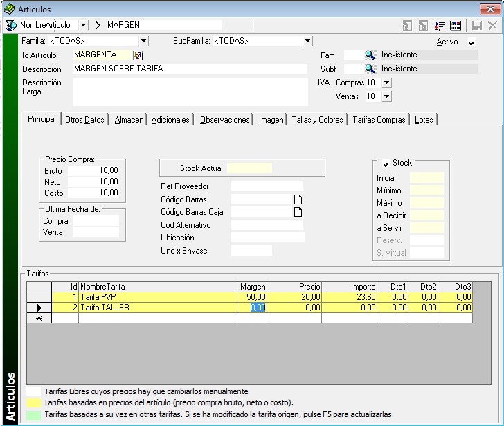Click the Stock a Servir field
Screen dimensions: 504x426
point(426,228)
